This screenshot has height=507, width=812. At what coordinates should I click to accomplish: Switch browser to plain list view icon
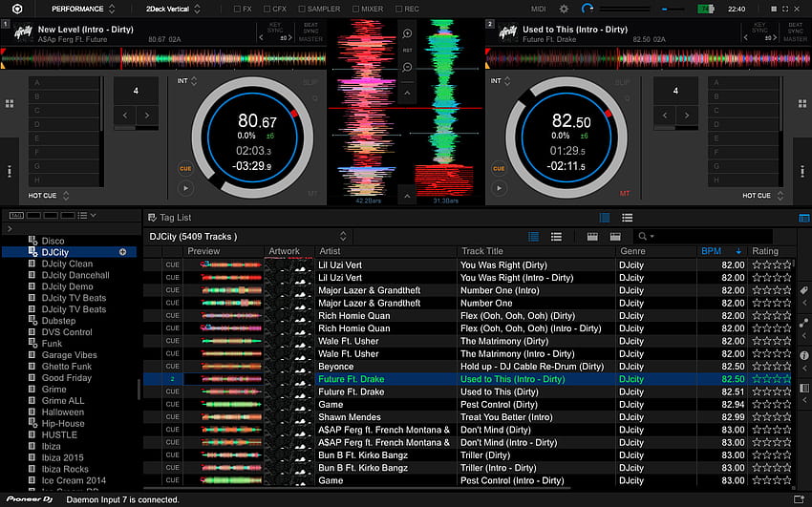(x=556, y=237)
